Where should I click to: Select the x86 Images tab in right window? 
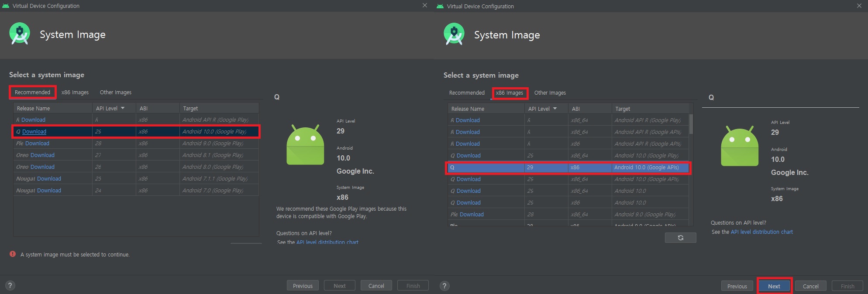click(x=510, y=93)
